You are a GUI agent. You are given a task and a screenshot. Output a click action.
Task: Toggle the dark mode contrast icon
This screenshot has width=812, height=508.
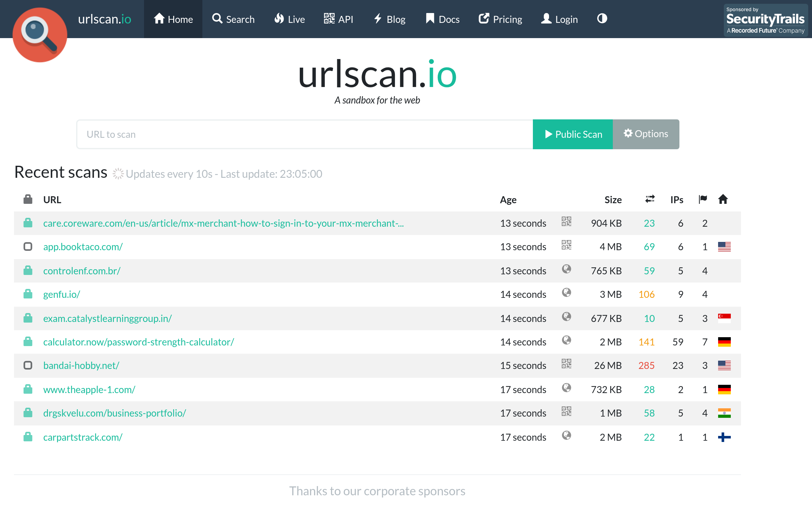pos(602,18)
